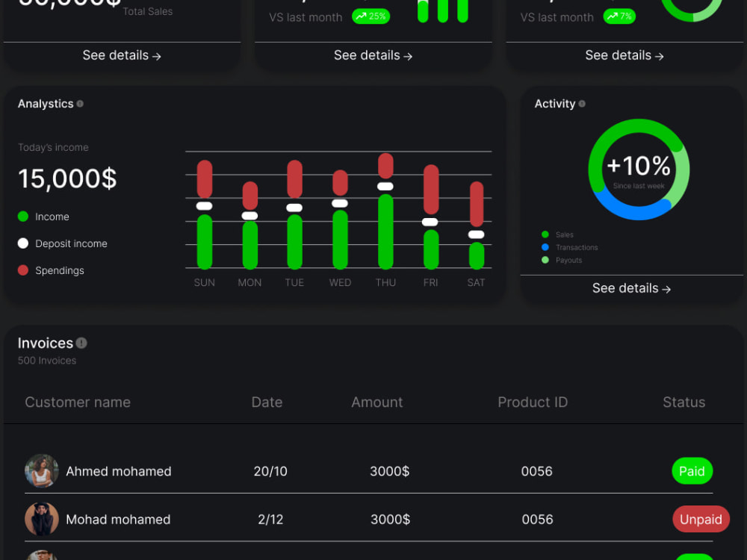Select the white Deposit income legend dot
747x560 pixels.
click(23, 243)
